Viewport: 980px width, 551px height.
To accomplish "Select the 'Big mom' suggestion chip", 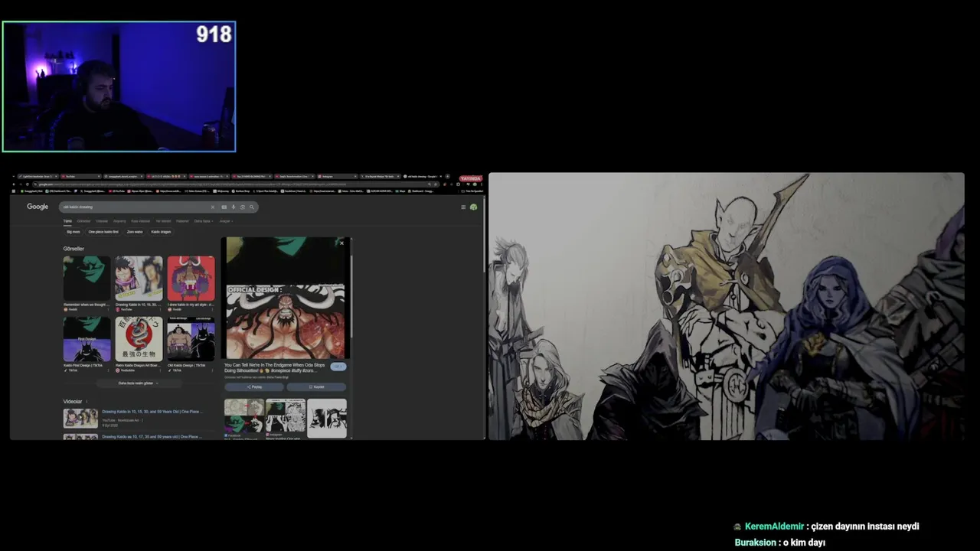I will 73,232.
